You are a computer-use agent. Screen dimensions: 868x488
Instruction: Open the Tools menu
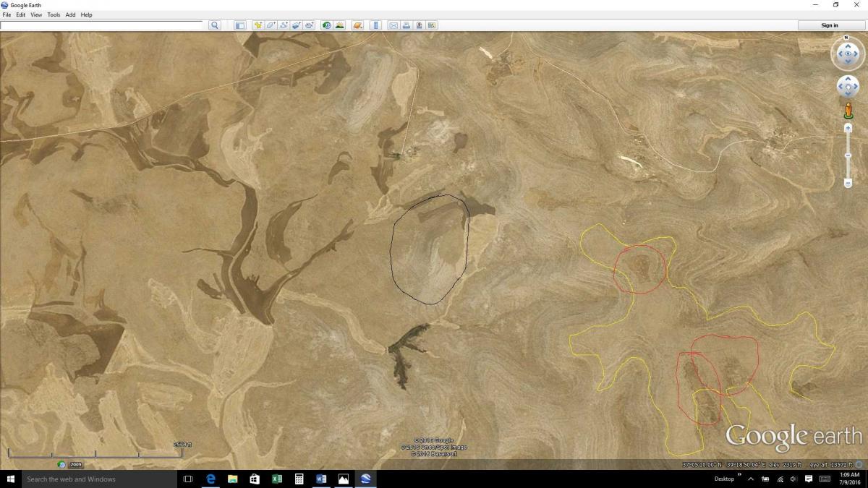click(54, 14)
